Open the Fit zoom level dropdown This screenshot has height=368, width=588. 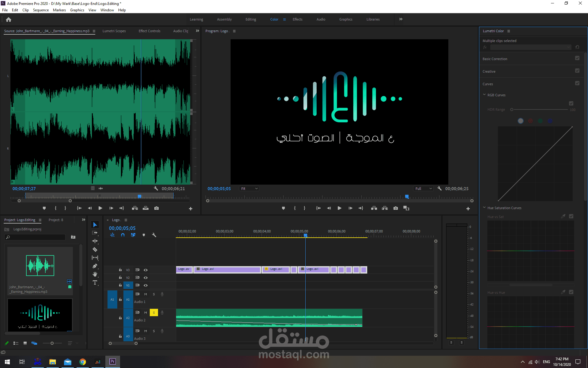[x=249, y=188]
